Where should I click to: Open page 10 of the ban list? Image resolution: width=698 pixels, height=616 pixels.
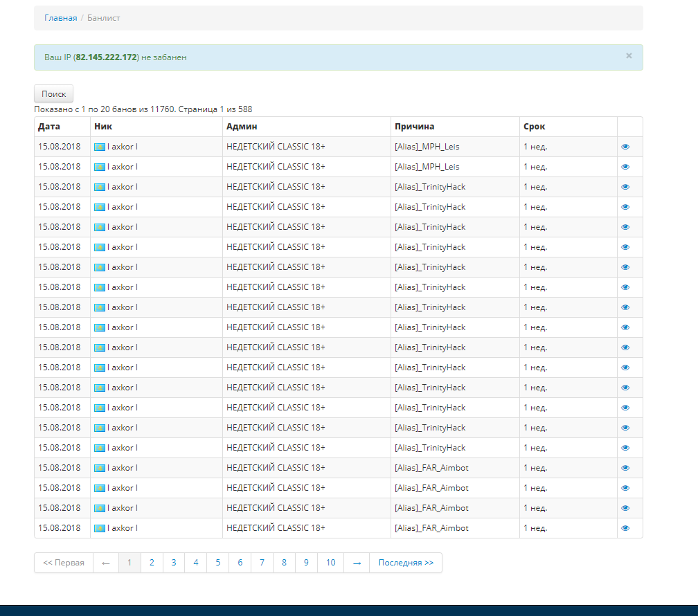point(331,563)
